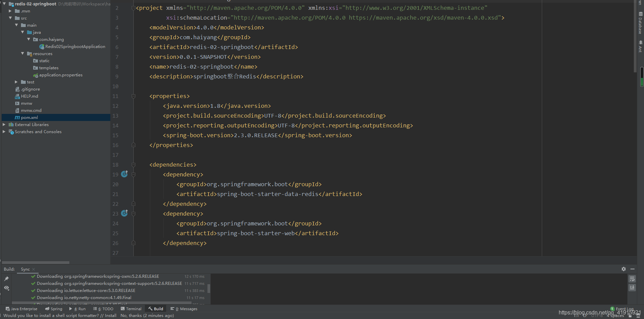This screenshot has height=319, width=644.
Task: Collapse the java folder
Action: tap(22, 32)
